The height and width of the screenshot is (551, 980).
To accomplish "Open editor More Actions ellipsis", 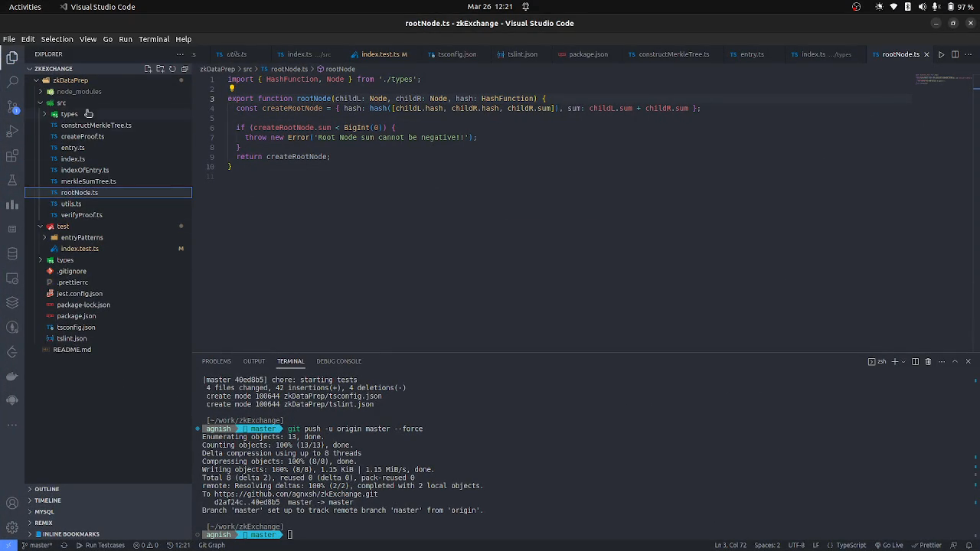I will [969, 54].
